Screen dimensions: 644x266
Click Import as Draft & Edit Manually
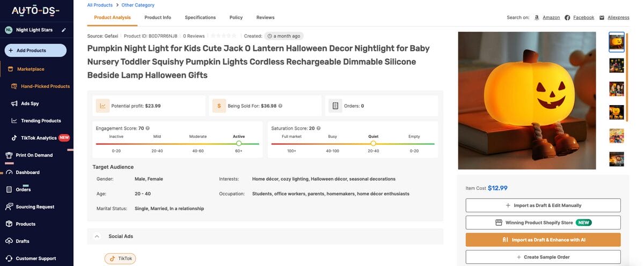coord(543,205)
